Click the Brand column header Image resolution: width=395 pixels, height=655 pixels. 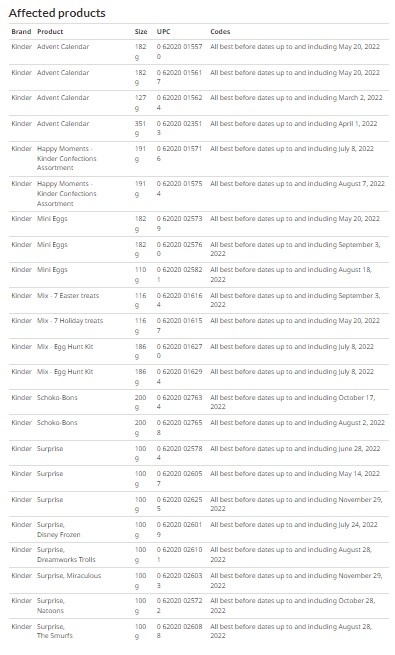(x=21, y=32)
